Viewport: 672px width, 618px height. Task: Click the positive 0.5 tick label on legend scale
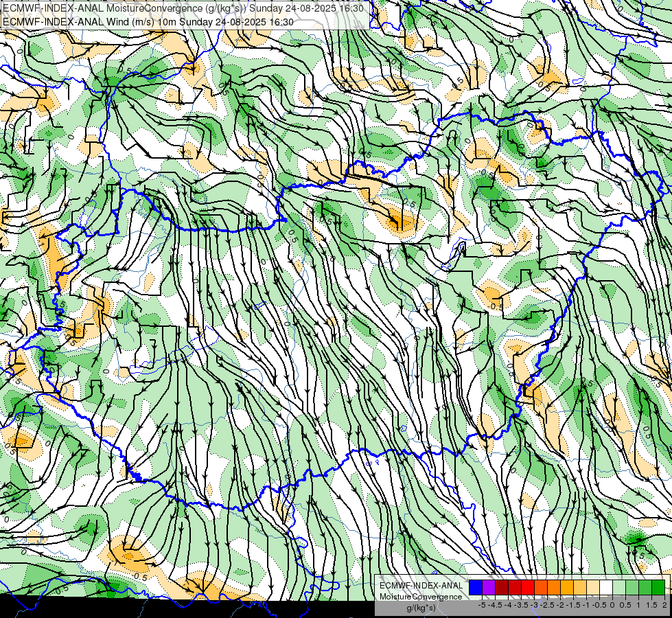[x=625, y=605]
